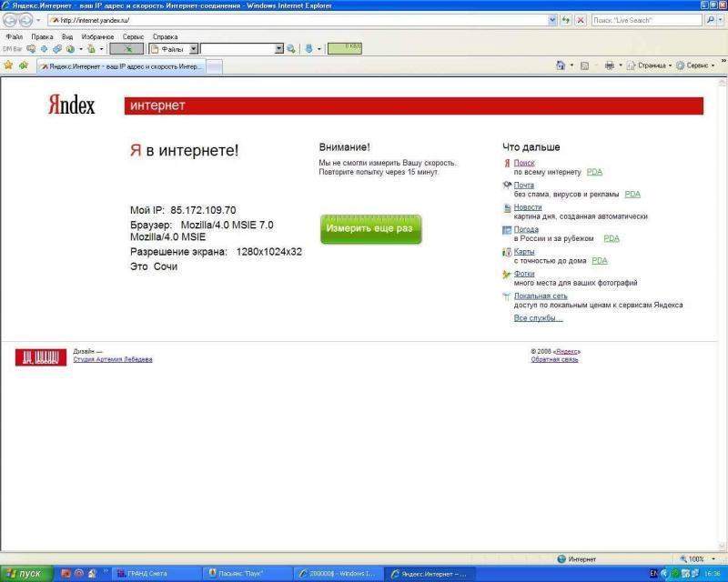The width and height of the screenshot is (728, 582).
Task: Open the Файл menu
Action: [15, 36]
